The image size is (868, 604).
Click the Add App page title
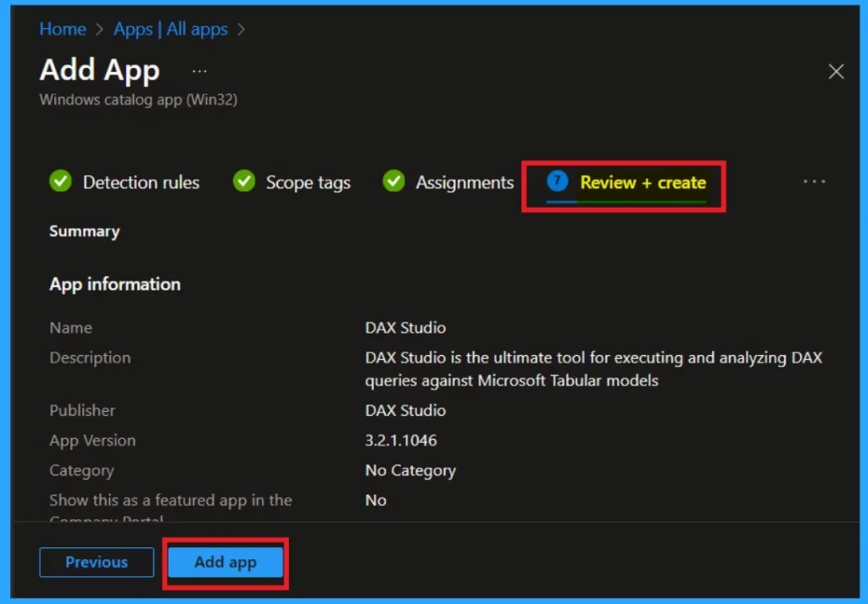coord(100,71)
